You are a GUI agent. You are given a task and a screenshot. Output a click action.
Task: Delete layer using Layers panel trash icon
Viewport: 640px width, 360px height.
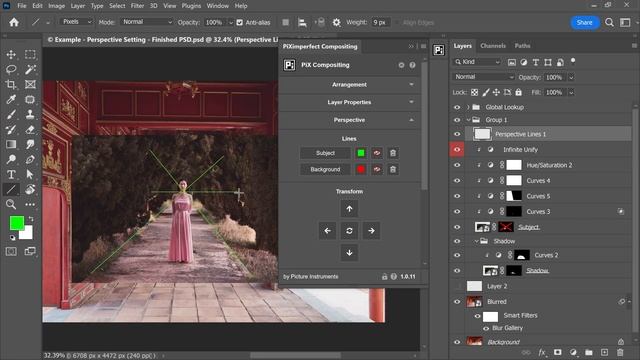[620, 352]
